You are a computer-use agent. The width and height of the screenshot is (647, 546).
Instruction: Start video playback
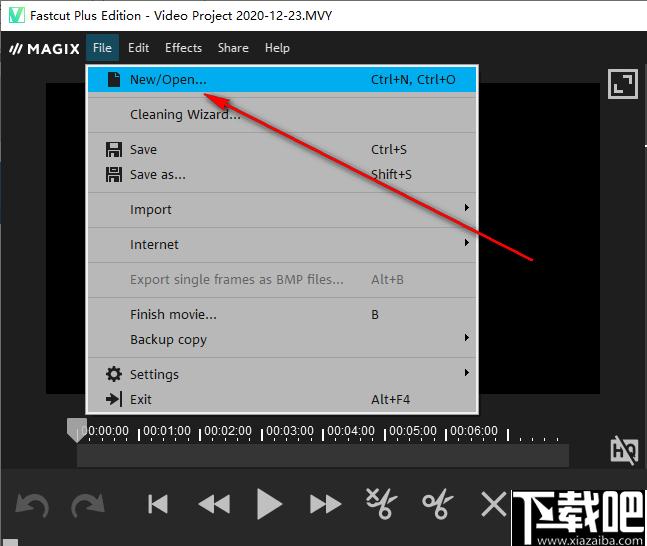tap(269, 504)
